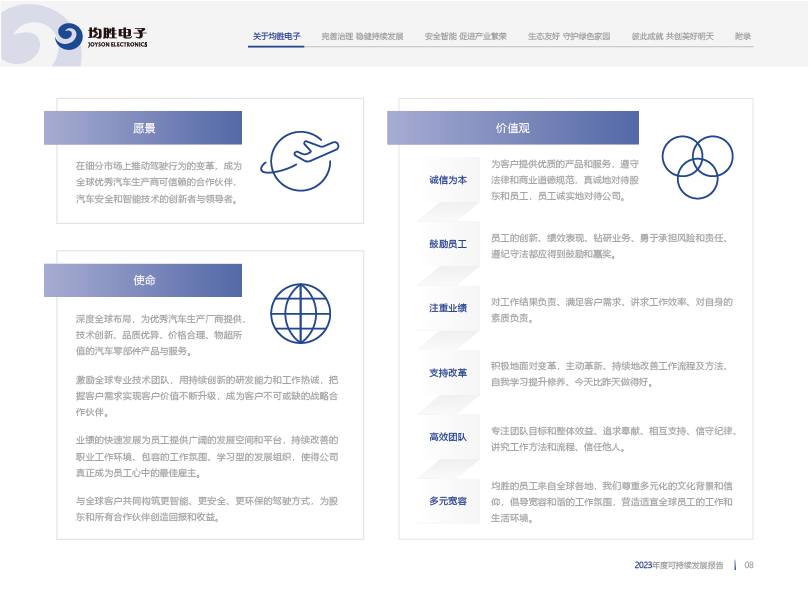
Task: Open the 附录 tab
Action: click(743, 36)
